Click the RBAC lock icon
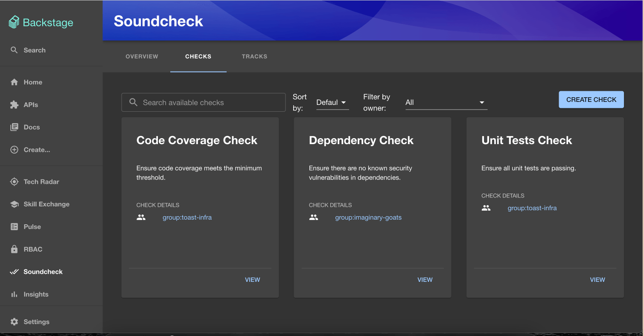Viewport: 644px width, 336px height. pyautogui.click(x=14, y=249)
